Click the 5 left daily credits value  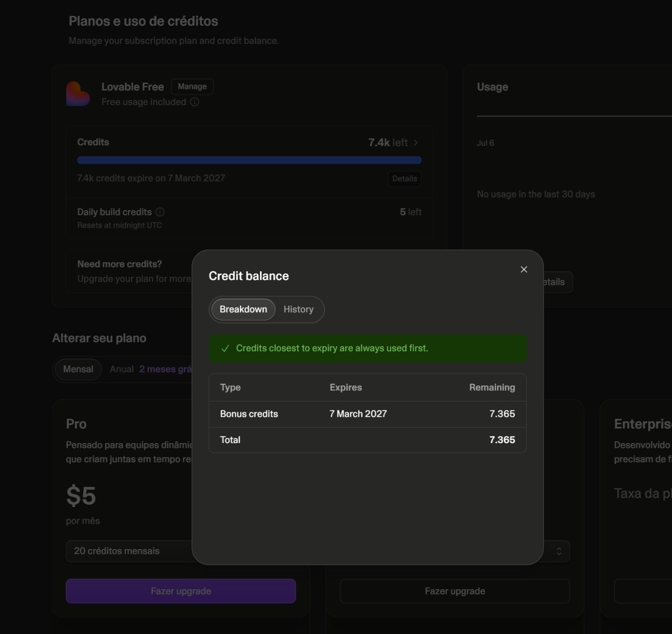pyautogui.click(x=410, y=212)
